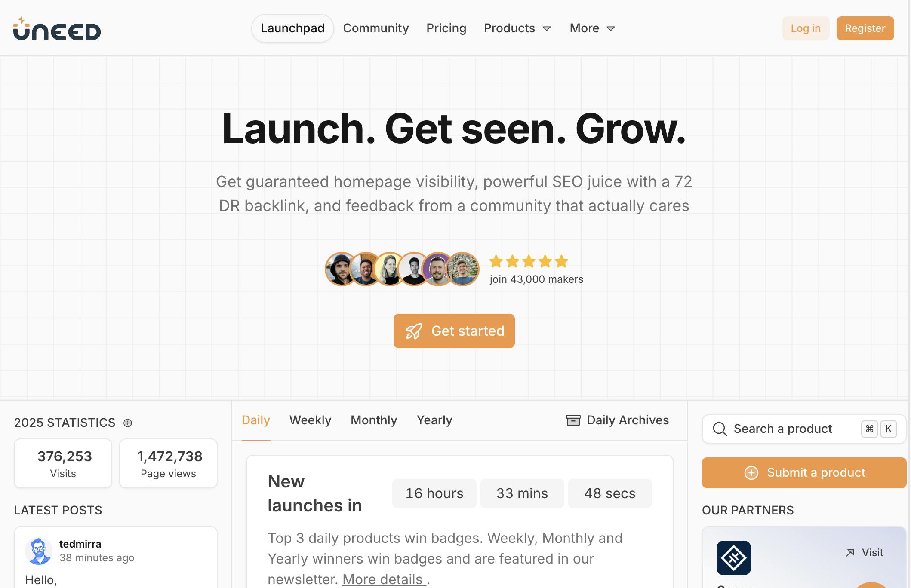
Task: Open the Pricing page
Action: click(x=446, y=28)
